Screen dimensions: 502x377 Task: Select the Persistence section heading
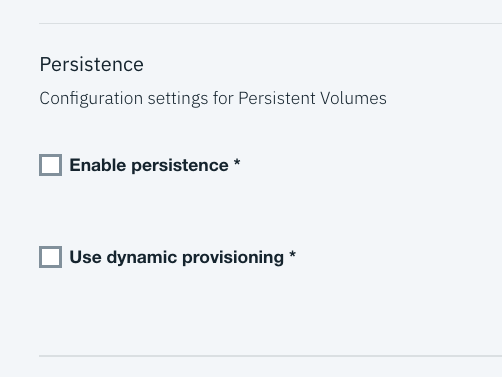coord(92,64)
